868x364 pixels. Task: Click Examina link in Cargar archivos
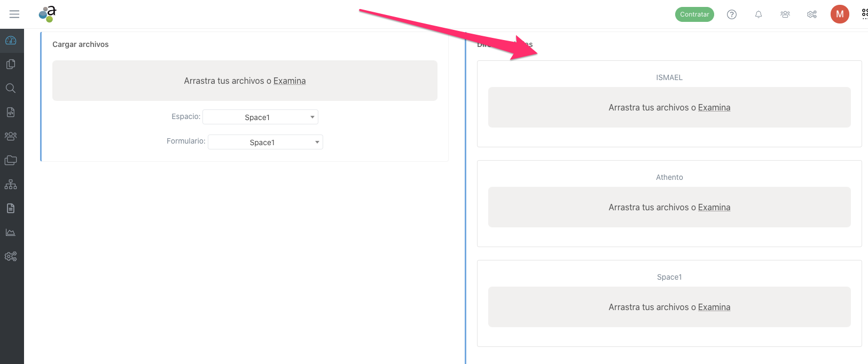[x=290, y=81]
